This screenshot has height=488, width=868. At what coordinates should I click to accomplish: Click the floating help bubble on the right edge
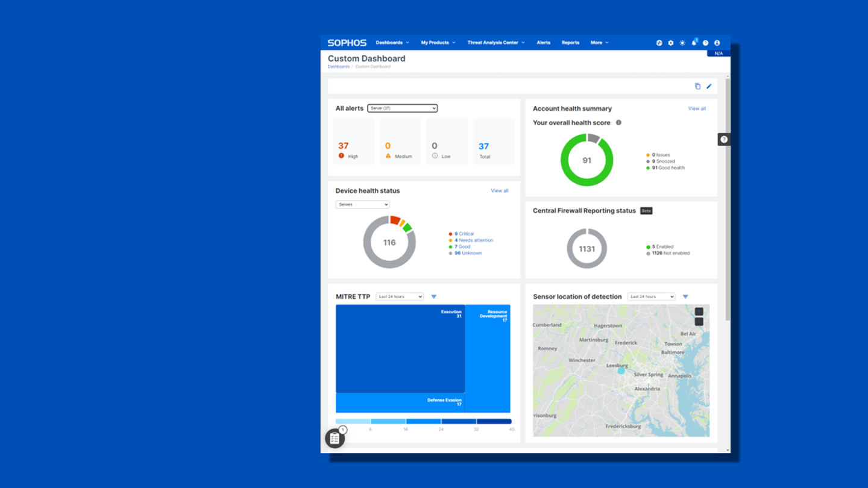pyautogui.click(x=723, y=139)
